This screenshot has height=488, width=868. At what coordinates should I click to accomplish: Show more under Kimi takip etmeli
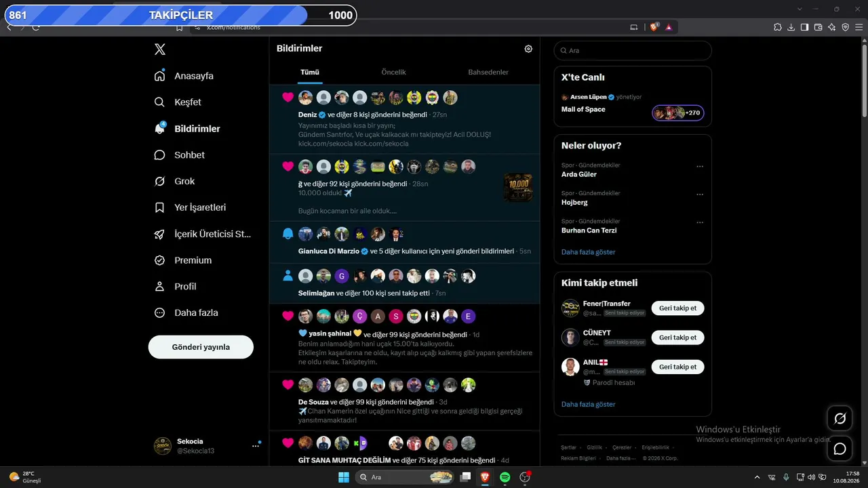[589, 405]
